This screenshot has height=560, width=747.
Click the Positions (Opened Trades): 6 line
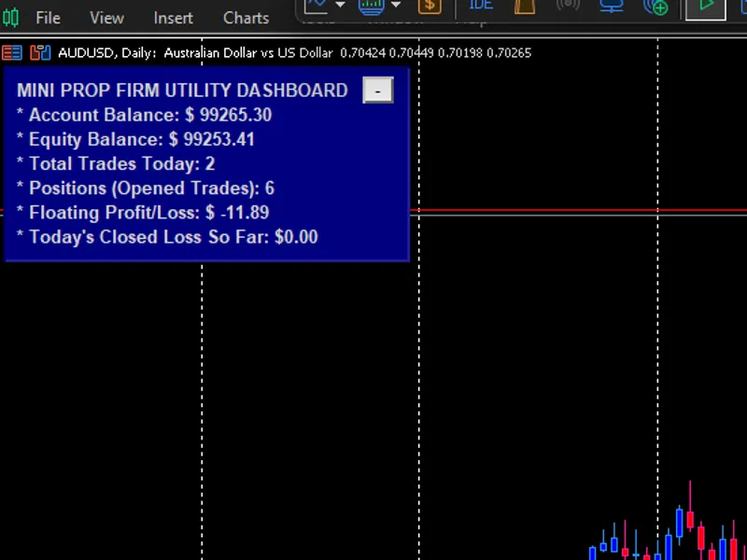tap(146, 189)
